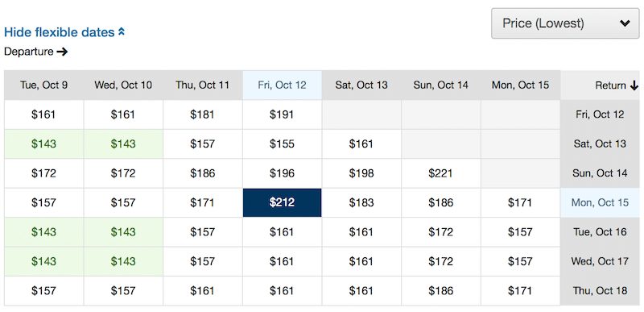Choose $155 fare Fri Oct 12, return Sat Oct 13
The height and width of the screenshot is (312, 644).
coord(283,144)
